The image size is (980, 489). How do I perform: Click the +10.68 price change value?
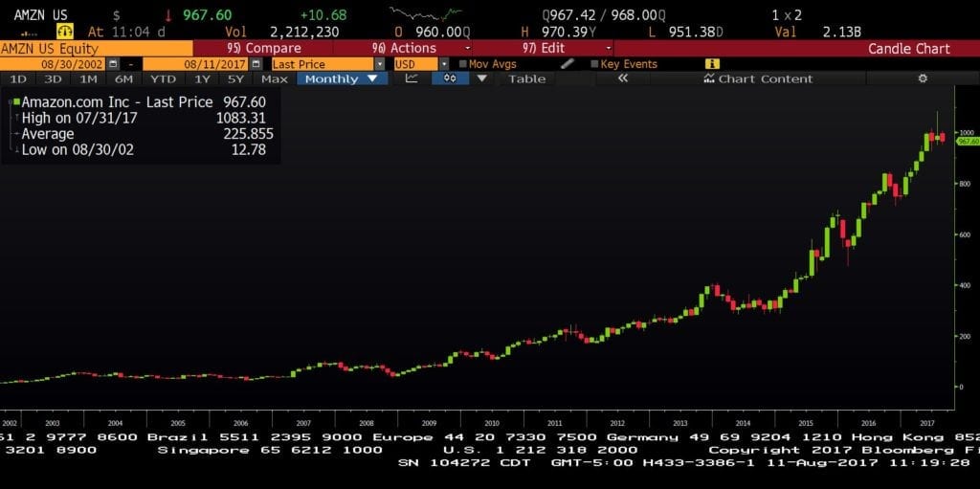(323, 15)
